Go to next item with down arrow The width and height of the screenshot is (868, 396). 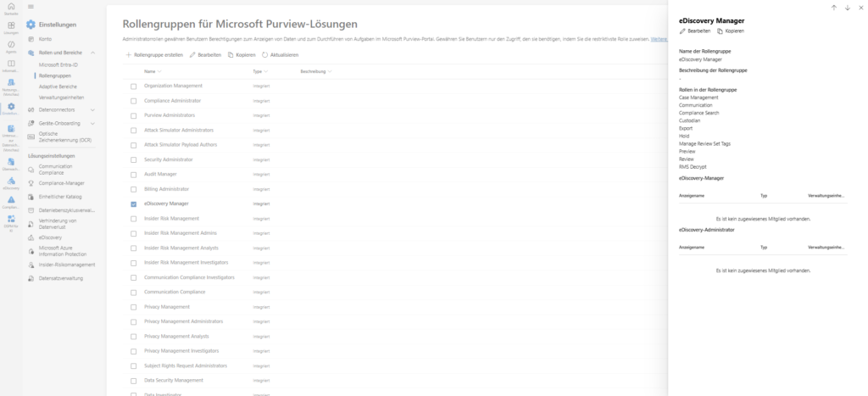[x=848, y=8]
